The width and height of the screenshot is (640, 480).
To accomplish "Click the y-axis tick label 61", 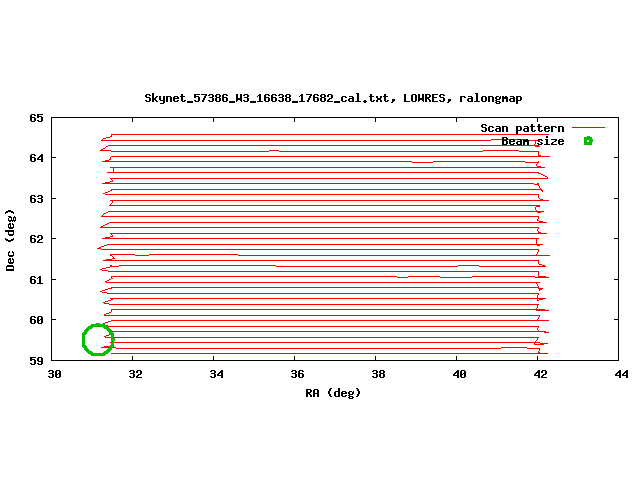I will [x=36, y=280].
